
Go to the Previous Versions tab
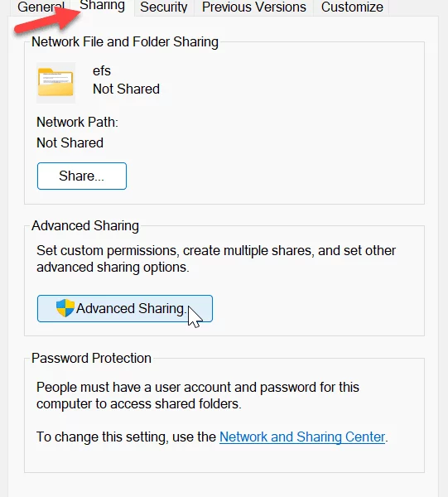[x=253, y=7]
